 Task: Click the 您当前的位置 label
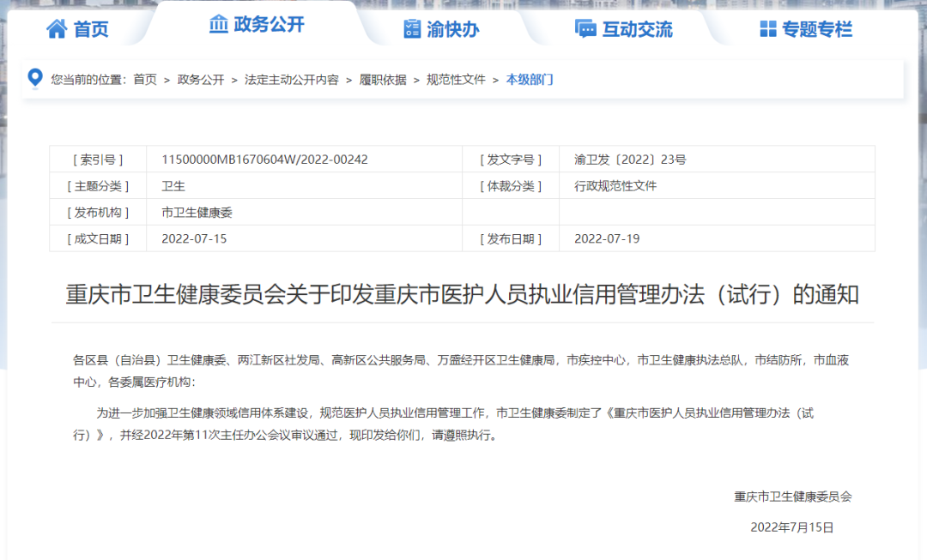(x=88, y=79)
